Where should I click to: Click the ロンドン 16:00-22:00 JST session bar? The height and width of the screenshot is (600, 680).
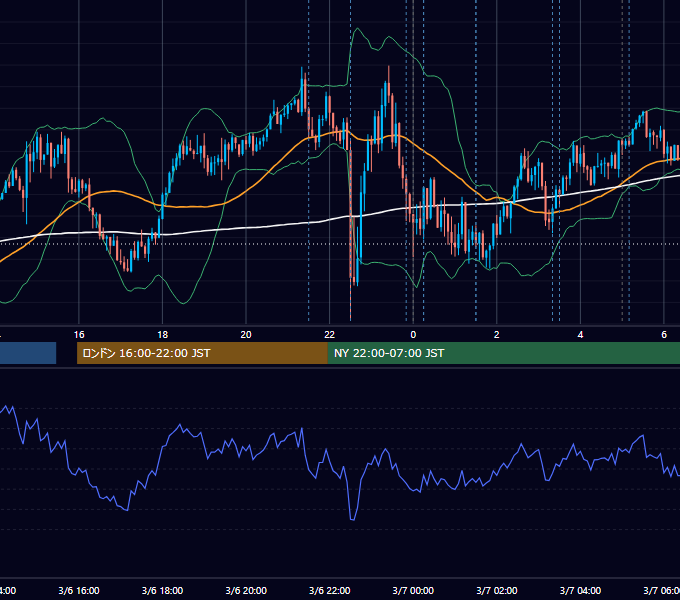[202, 353]
